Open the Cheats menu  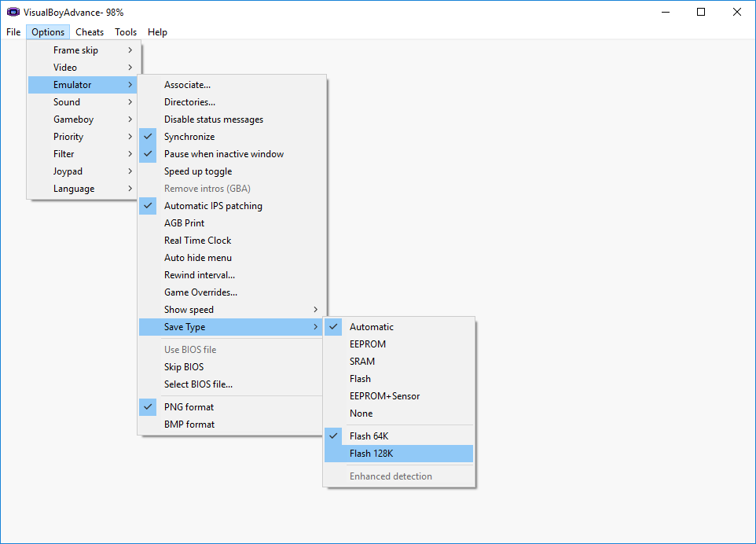tap(90, 32)
